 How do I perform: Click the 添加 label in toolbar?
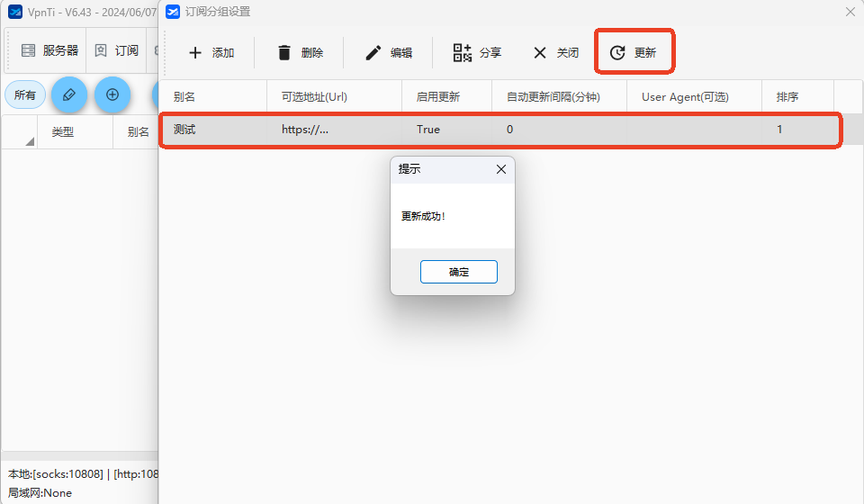pyautogui.click(x=223, y=53)
